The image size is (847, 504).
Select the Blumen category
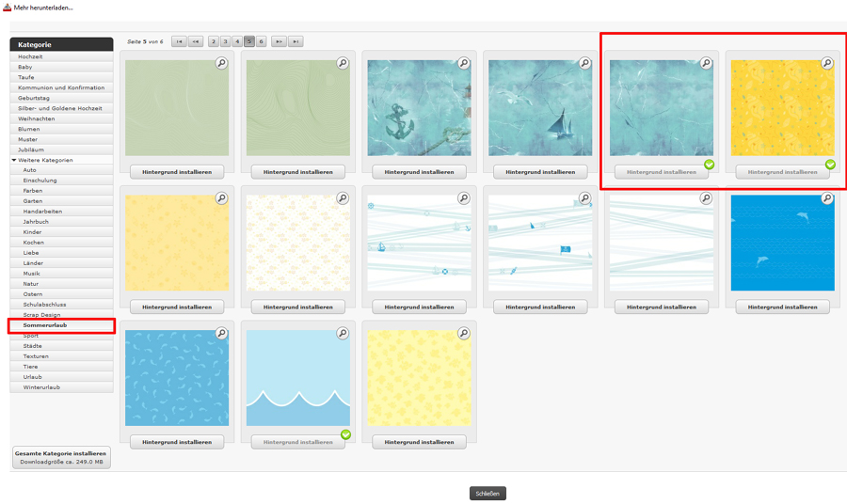61,129
